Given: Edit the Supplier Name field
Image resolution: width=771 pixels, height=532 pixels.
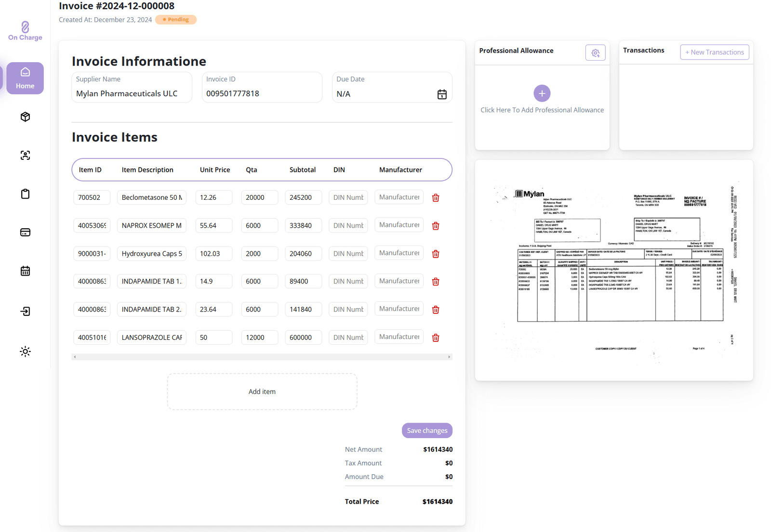Looking at the screenshot, I should point(132,88).
